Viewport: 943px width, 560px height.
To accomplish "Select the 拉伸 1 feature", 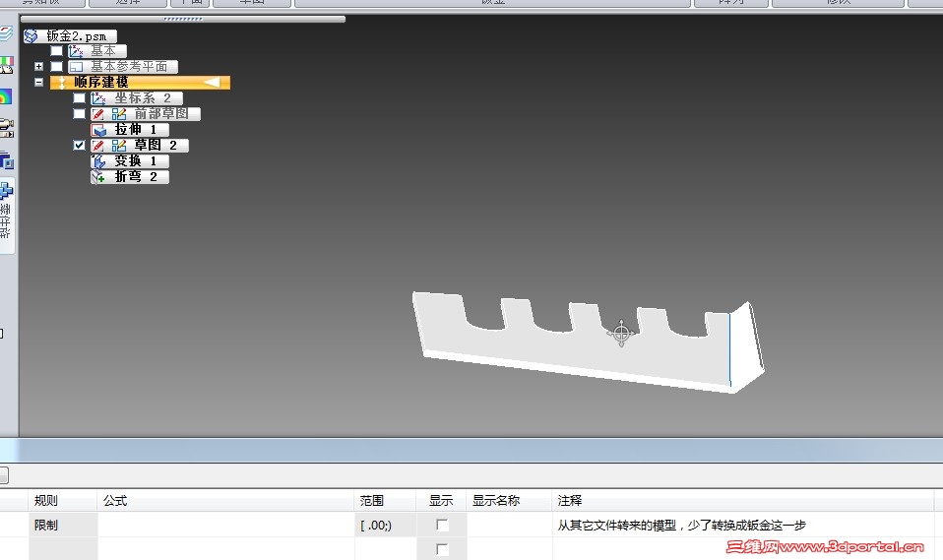I will pos(130,130).
